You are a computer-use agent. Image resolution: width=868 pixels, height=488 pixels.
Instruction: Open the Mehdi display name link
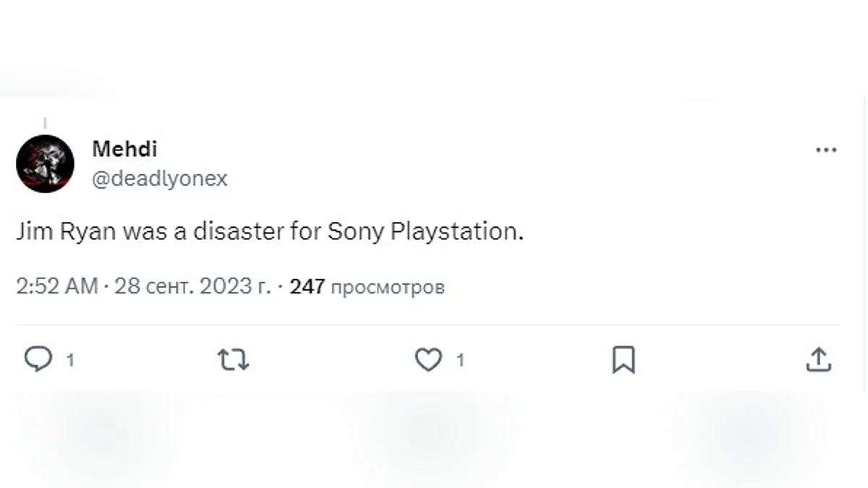[124, 149]
